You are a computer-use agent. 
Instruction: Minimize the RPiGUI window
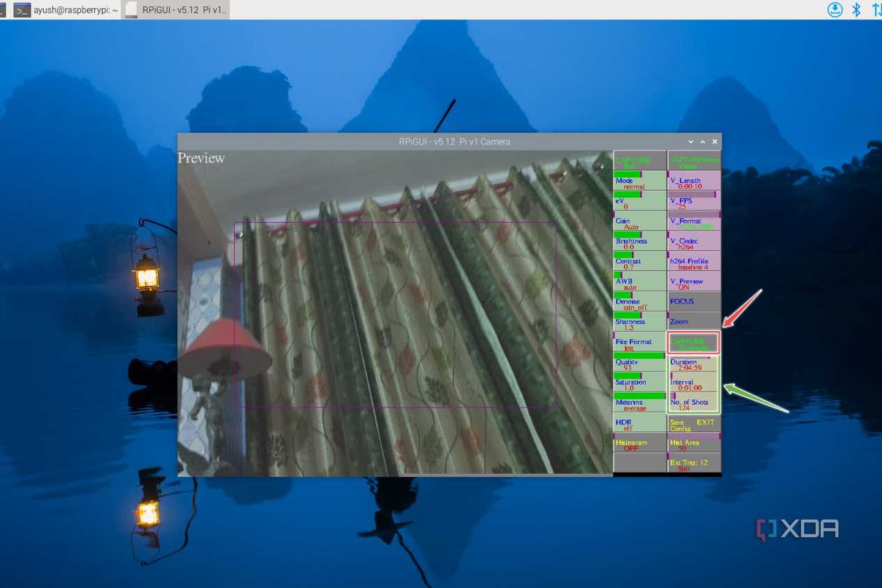690,141
